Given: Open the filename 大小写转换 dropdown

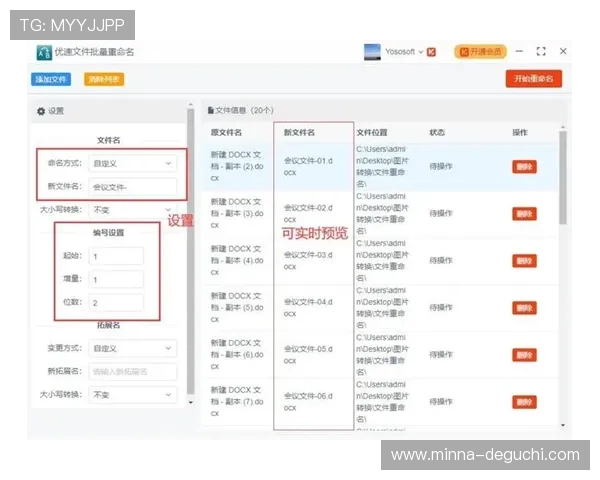Looking at the screenshot, I should click(133, 210).
